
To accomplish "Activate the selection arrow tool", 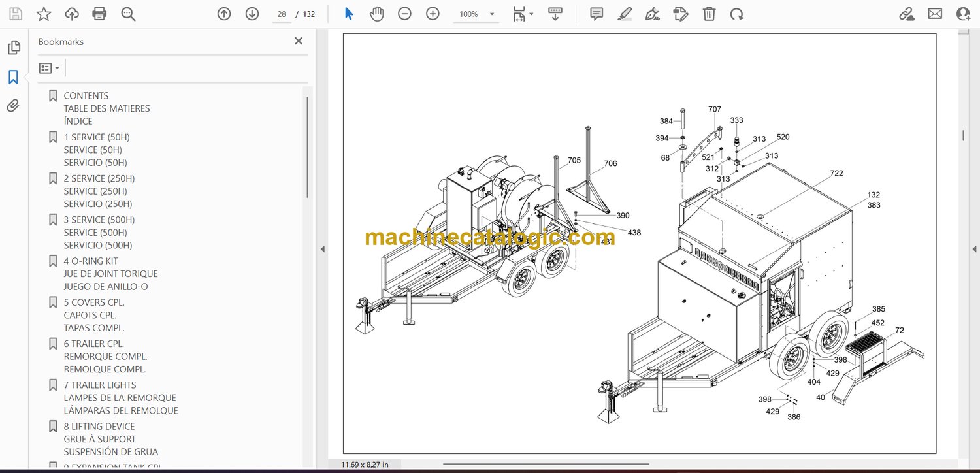I will 349,14.
